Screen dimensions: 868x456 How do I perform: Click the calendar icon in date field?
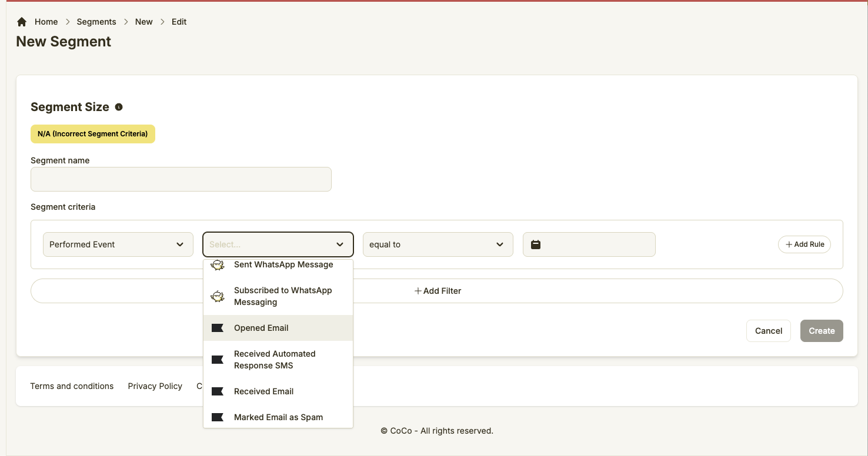(536, 244)
